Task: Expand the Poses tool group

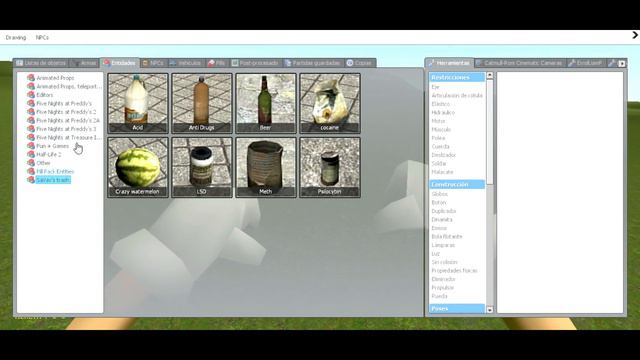Action: tap(457, 309)
